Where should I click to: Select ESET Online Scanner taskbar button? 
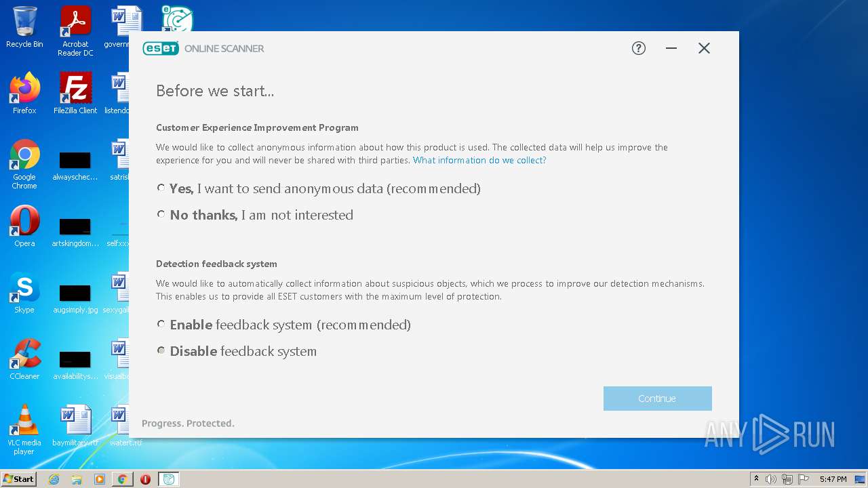tap(169, 479)
